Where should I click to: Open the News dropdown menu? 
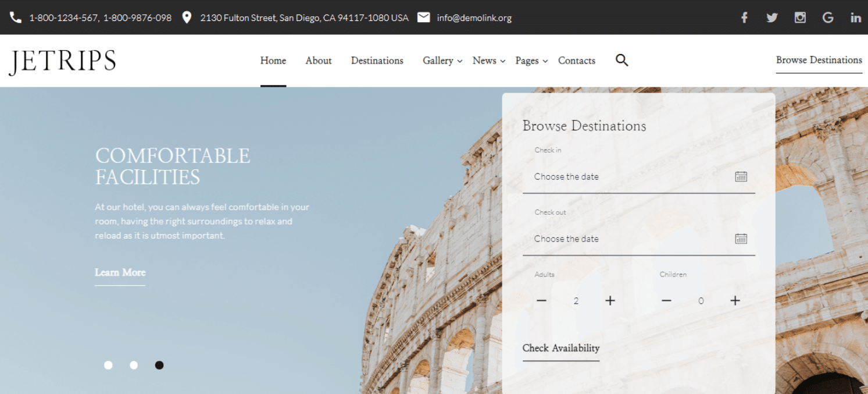(x=485, y=61)
